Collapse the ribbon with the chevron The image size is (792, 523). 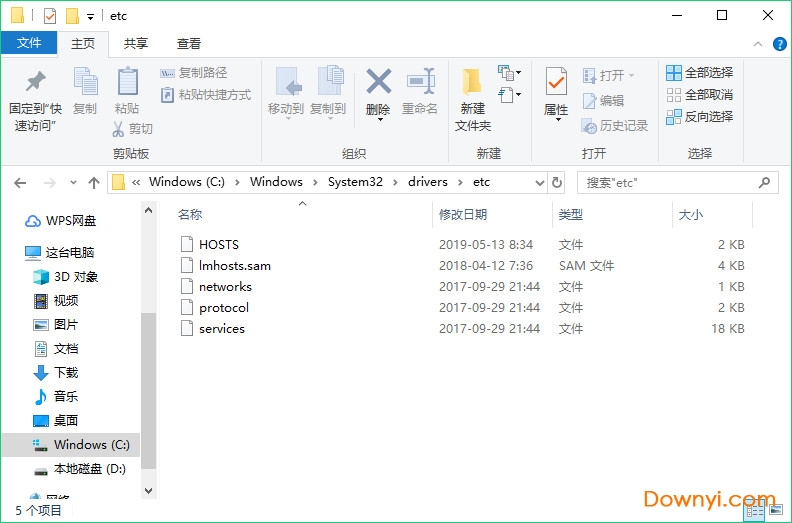(758, 44)
